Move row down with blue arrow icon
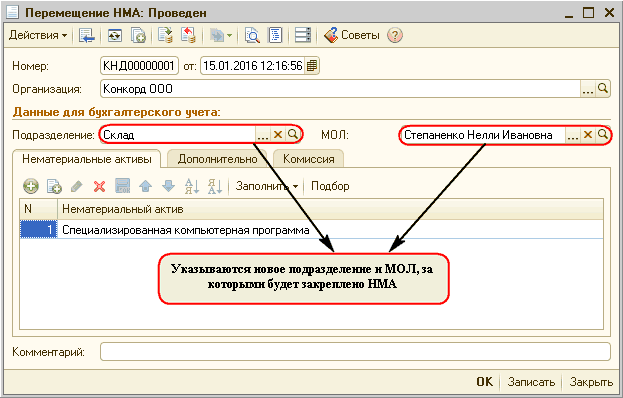The height and width of the screenshot is (398, 623). point(168,186)
